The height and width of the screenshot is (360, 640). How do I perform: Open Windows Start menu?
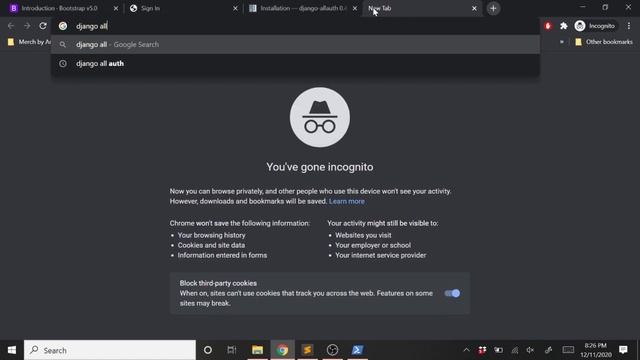[x=12, y=350]
